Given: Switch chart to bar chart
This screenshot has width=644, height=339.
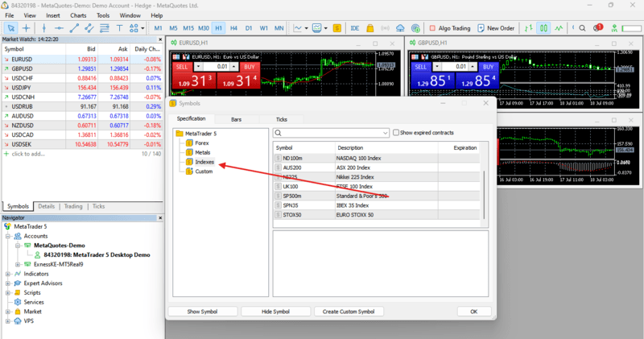Looking at the screenshot, I should (529, 28).
